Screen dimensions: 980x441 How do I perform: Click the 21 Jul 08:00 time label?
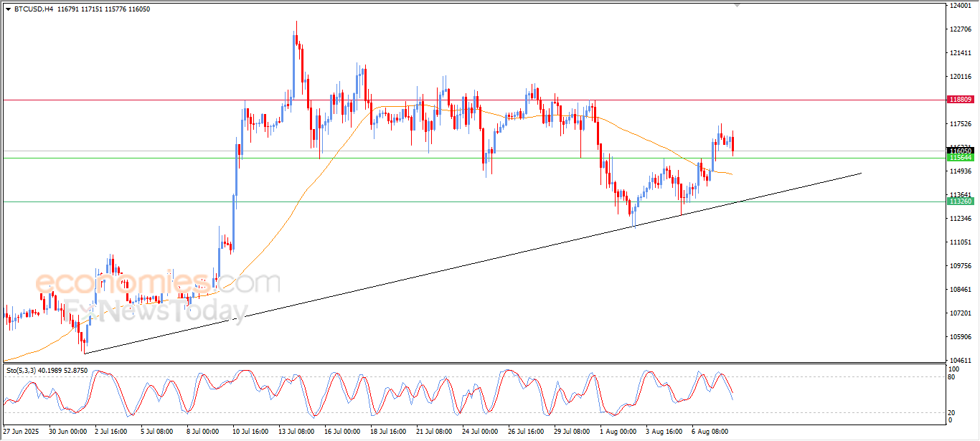tap(434, 432)
